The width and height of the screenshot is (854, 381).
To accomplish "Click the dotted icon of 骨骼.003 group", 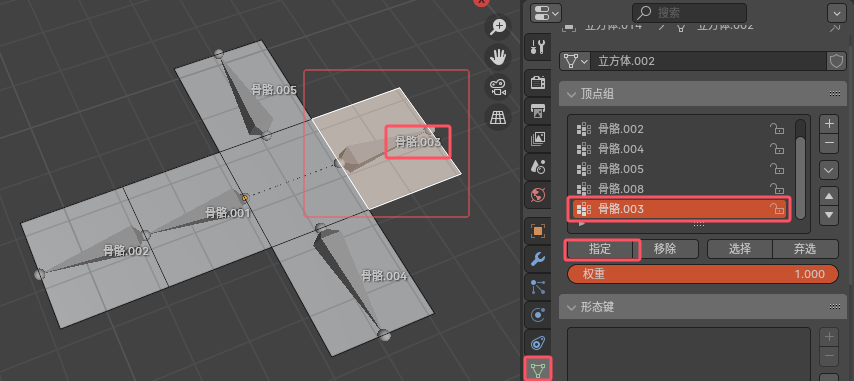I will (x=584, y=208).
